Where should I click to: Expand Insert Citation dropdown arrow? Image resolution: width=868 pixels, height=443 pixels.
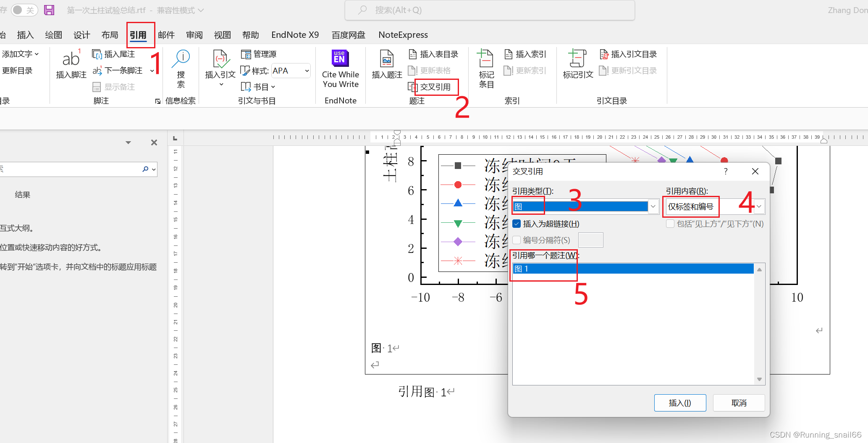pos(221,84)
